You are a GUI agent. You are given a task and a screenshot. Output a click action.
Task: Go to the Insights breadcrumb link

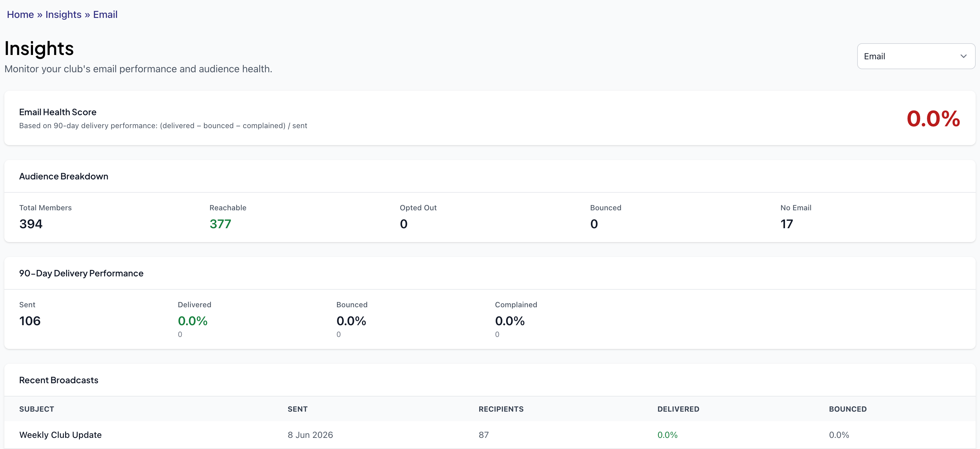click(x=63, y=15)
